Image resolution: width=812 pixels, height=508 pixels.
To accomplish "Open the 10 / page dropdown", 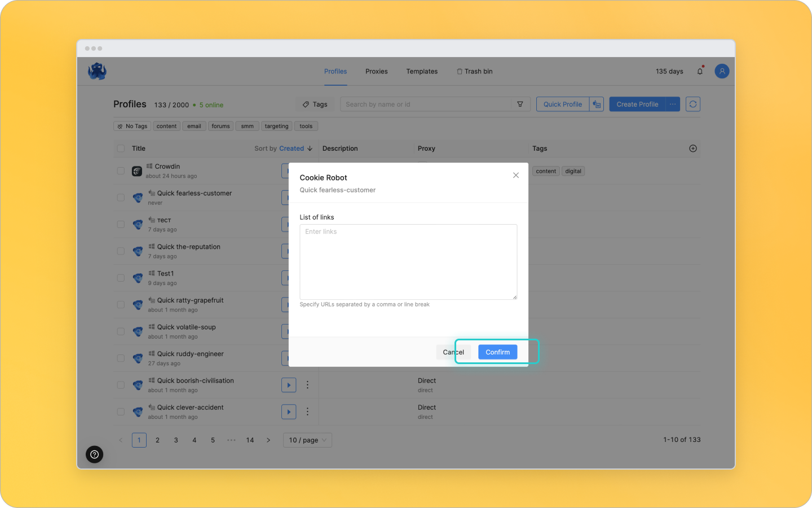I will pyautogui.click(x=307, y=440).
